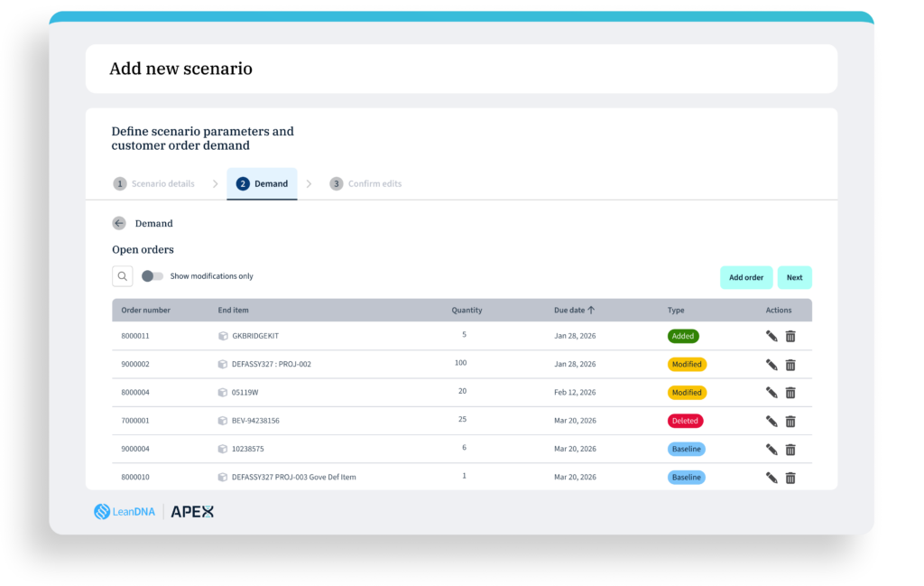Click the End item column header

234,310
